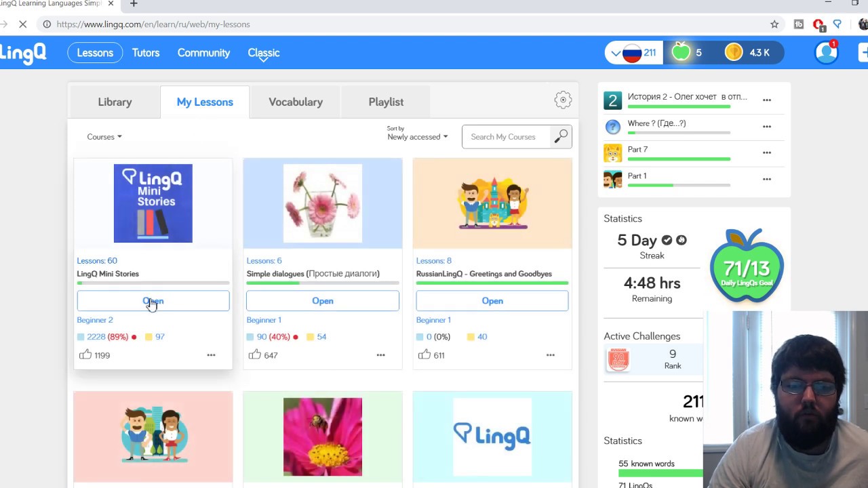
Task: Click the green apple count icon
Action: click(681, 52)
